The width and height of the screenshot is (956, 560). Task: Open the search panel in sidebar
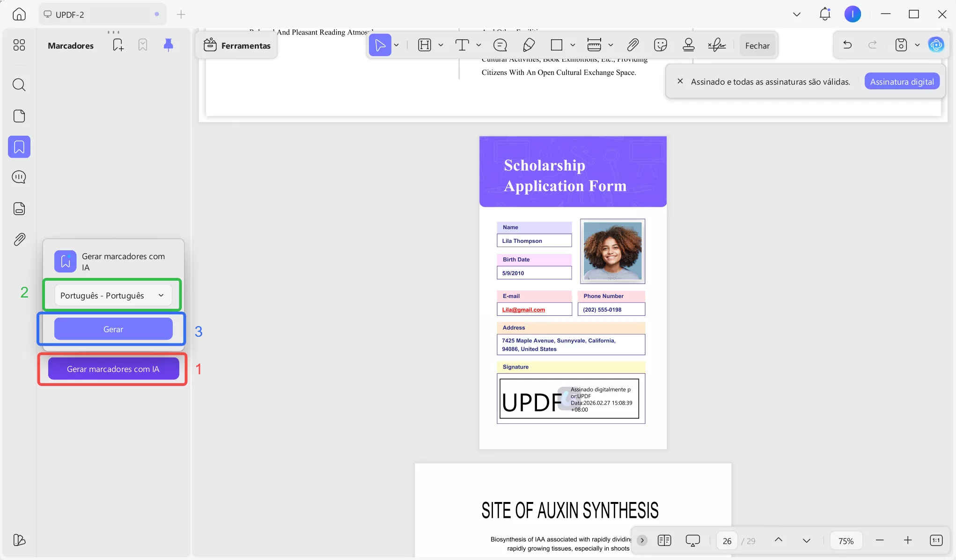point(19,85)
